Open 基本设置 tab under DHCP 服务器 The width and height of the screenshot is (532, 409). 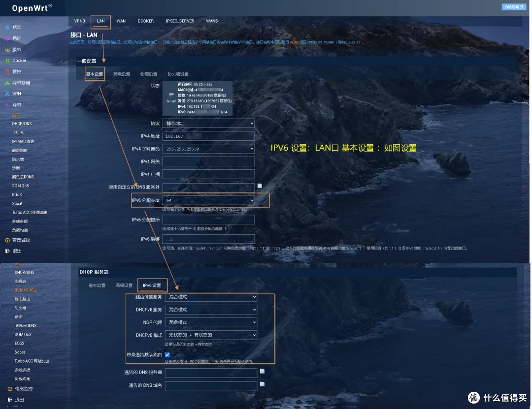[97, 285]
